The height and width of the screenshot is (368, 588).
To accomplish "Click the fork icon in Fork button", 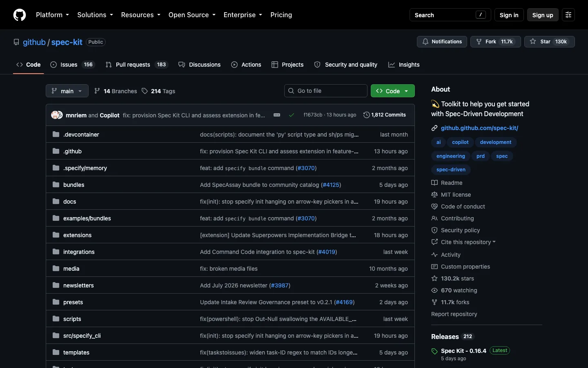I will (x=479, y=42).
